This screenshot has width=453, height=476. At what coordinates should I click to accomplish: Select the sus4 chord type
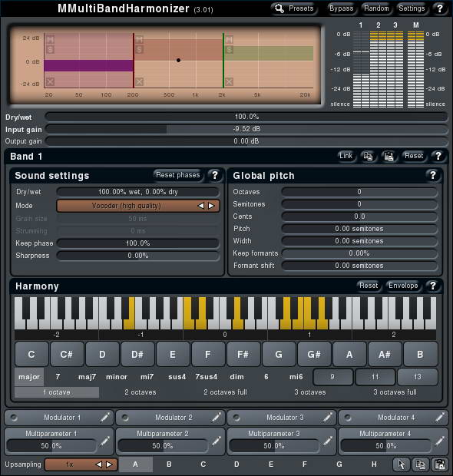pos(177,377)
